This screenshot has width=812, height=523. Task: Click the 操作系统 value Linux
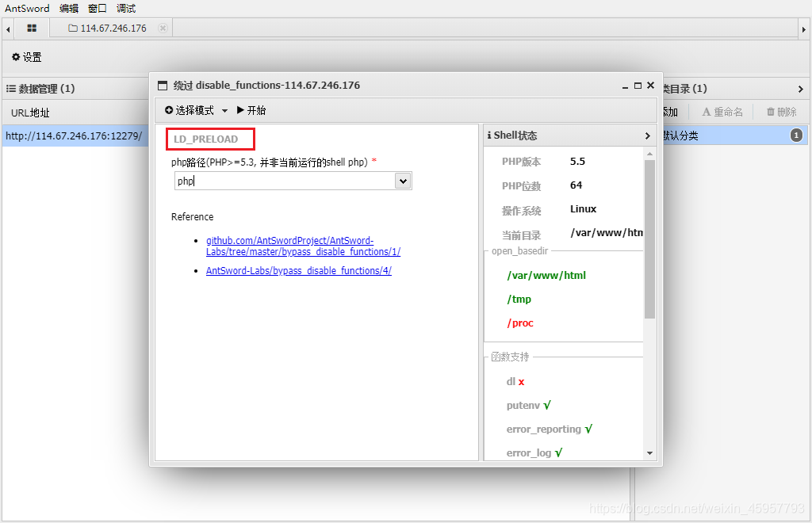coord(583,209)
